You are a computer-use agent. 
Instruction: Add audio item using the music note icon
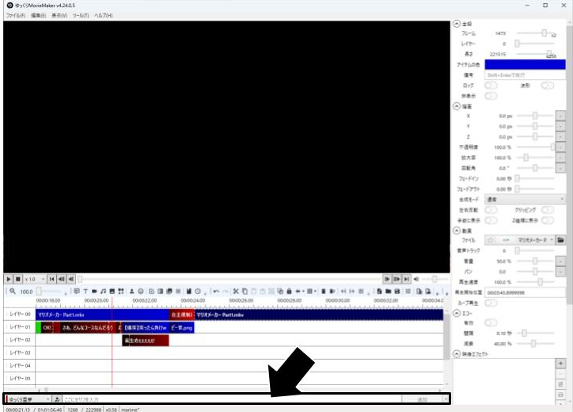point(103,291)
